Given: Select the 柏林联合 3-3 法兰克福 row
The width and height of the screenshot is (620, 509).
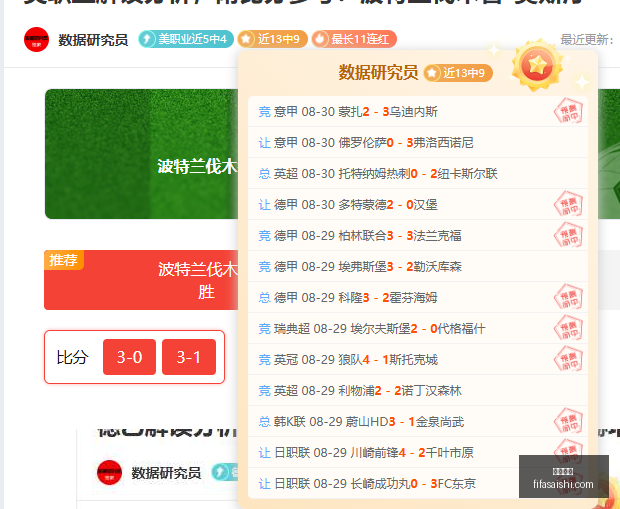Looking at the screenshot, I should coord(418,235).
